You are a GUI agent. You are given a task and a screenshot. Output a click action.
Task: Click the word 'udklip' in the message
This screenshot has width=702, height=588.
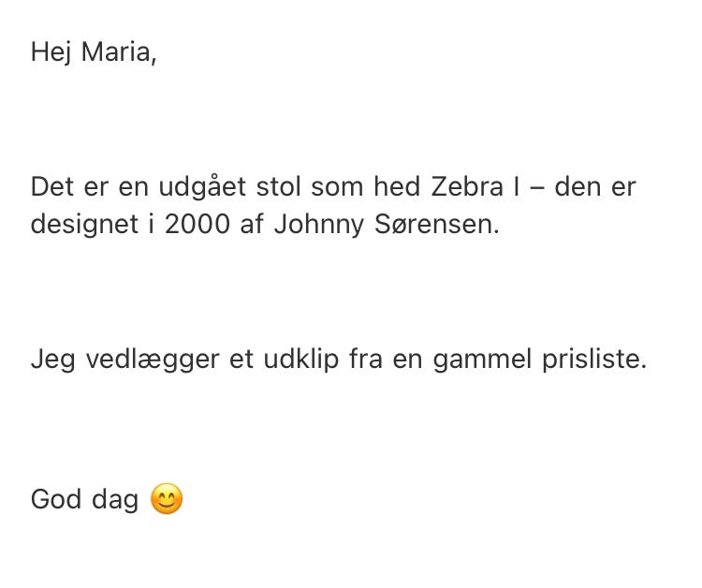tap(300, 360)
